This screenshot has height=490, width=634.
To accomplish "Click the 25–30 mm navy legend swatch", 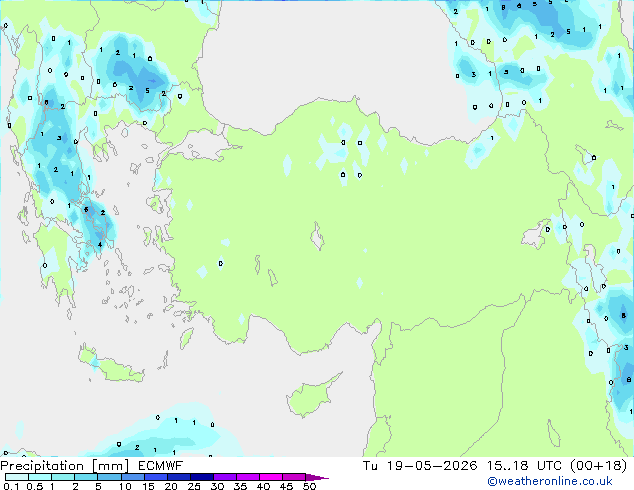I will 201,477.
